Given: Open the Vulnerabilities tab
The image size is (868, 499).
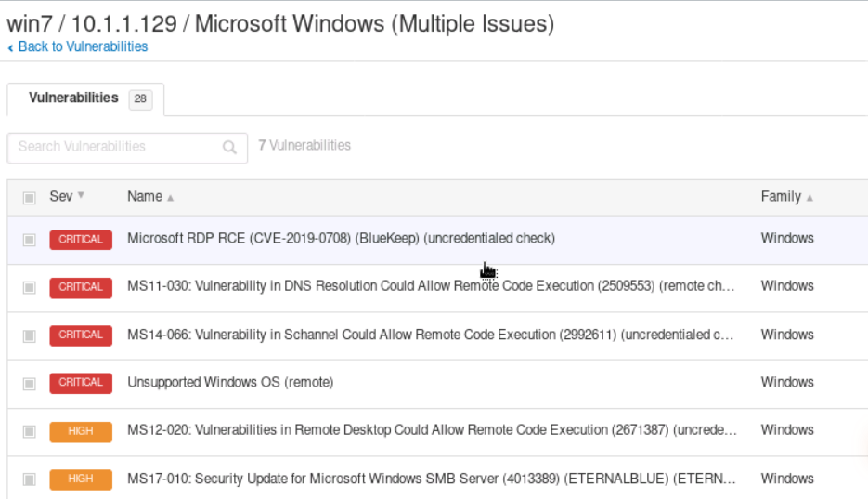Looking at the screenshot, I should pyautogui.click(x=74, y=98).
